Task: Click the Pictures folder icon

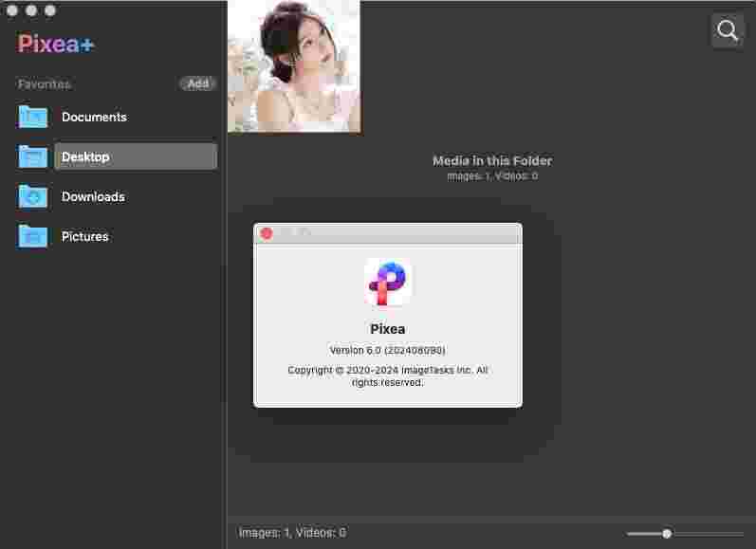Action: click(x=33, y=236)
